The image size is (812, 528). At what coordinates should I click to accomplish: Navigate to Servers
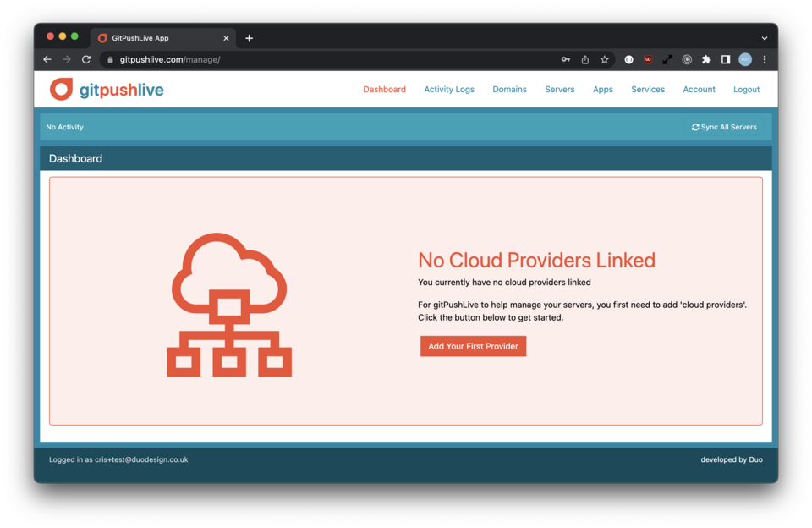(x=560, y=89)
